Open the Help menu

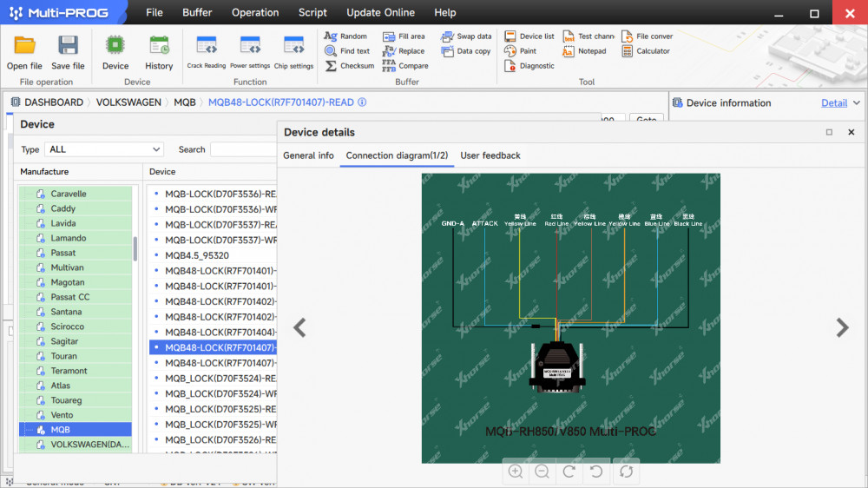pyautogui.click(x=445, y=12)
